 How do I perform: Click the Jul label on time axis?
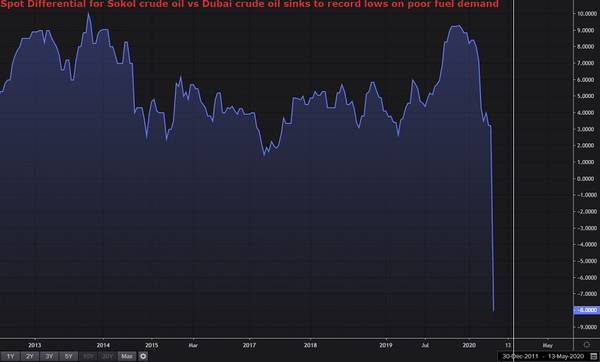425,345
